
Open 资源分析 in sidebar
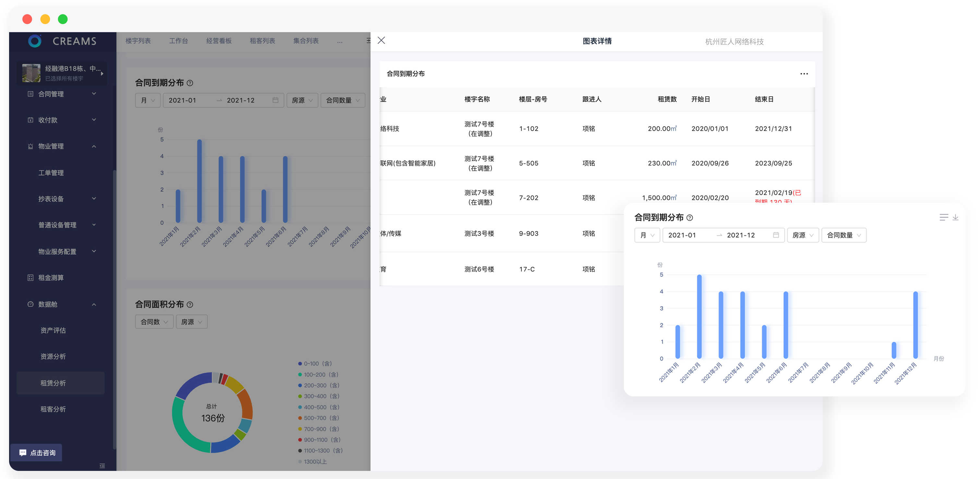53,356
